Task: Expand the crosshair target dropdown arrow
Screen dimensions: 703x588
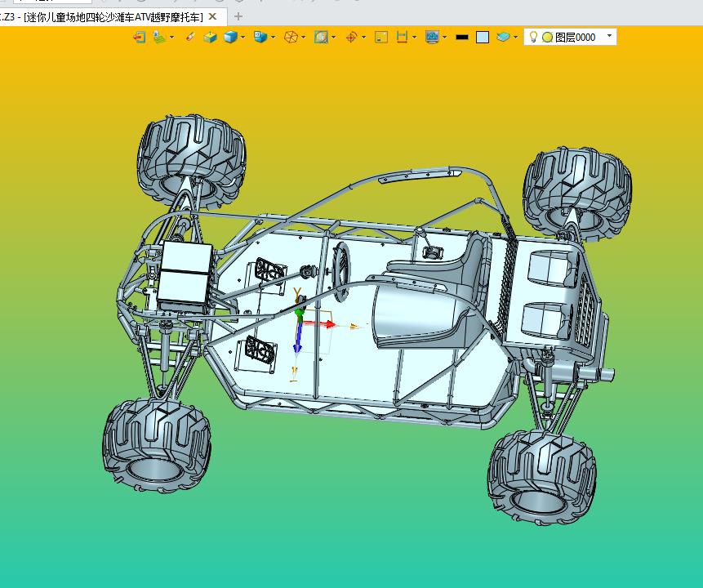Action: (363, 38)
